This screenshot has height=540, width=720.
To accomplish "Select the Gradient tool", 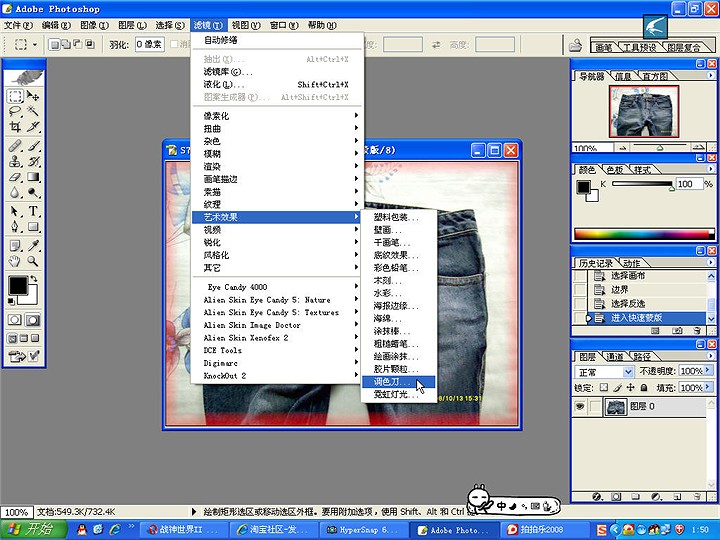I will click(x=33, y=177).
